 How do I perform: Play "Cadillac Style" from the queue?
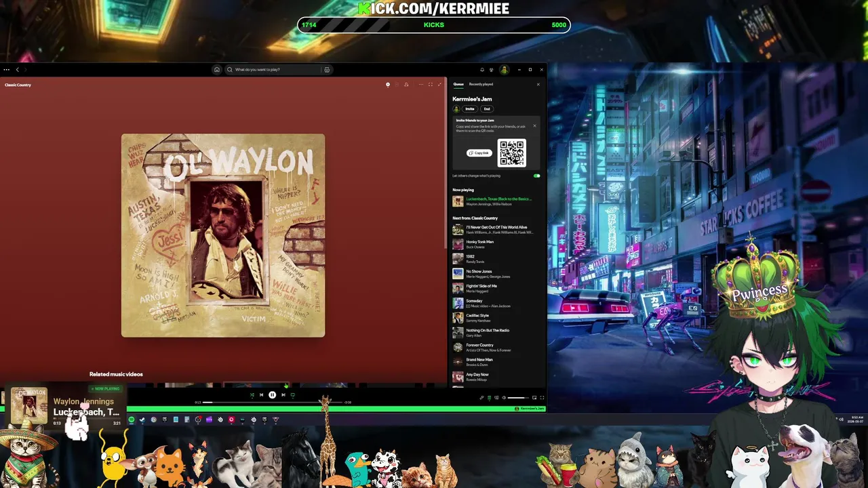click(x=497, y=318)
